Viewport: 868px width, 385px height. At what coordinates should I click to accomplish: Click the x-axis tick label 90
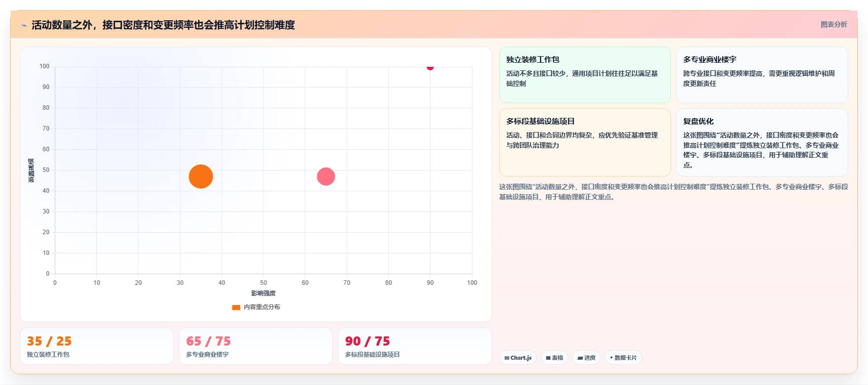pos(430,283)
